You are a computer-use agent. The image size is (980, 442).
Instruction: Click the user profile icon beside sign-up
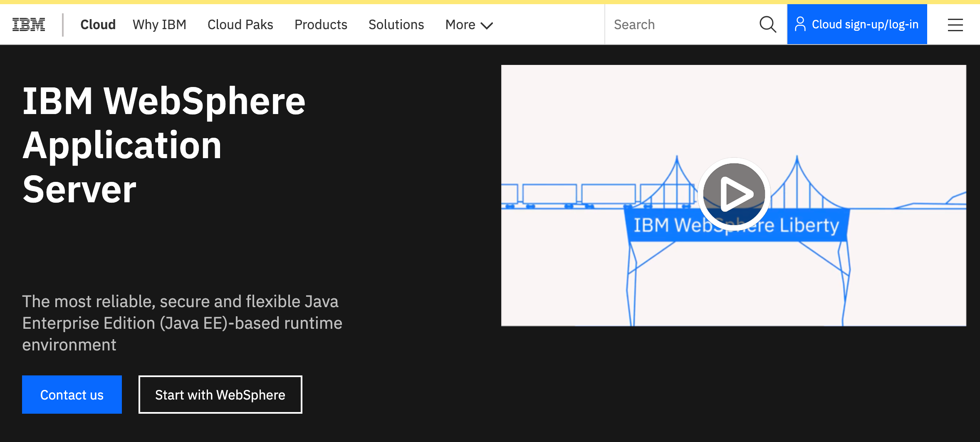coord(800,24)
